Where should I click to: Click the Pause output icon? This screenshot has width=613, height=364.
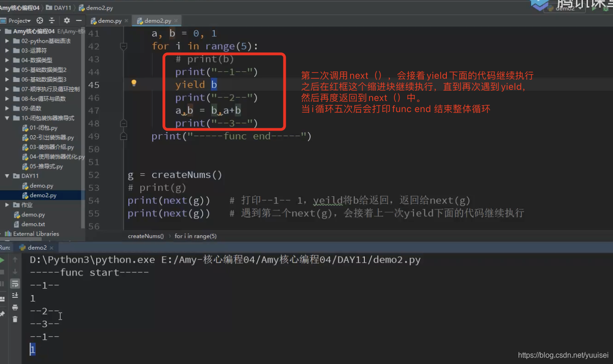[2, 283]
